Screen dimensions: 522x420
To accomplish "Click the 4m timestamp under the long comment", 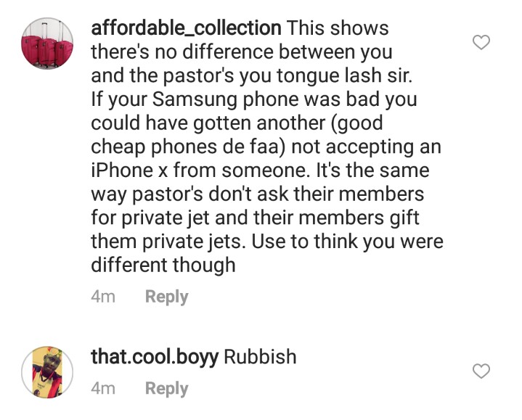I will 103,296.
